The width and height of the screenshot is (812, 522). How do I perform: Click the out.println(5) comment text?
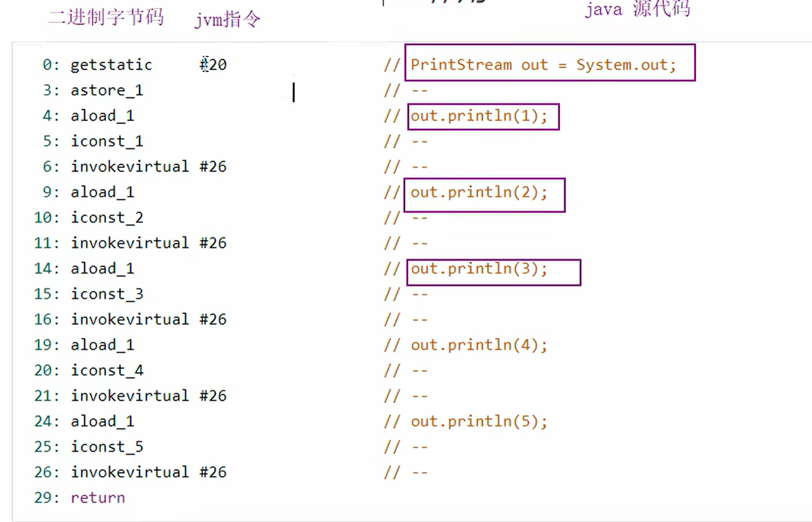[x=479, y=422]
